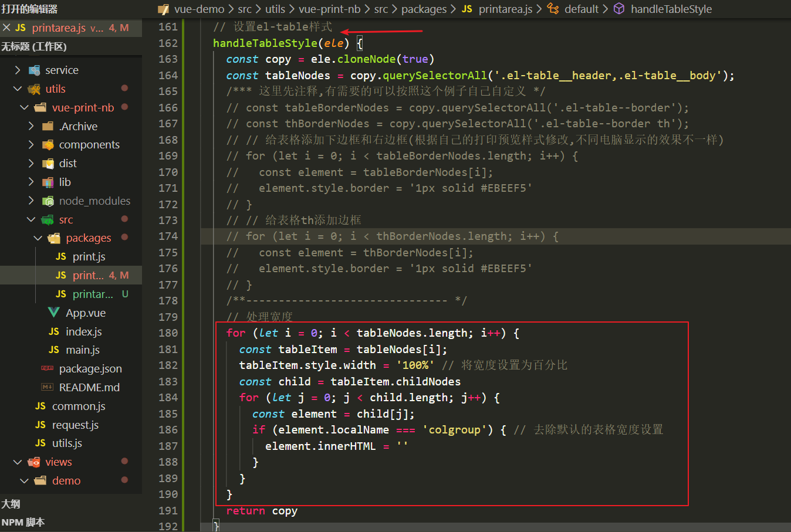This screenshot has height=532, width=791.
Task: Click printarea.js in the breadcrumb path
Action: tap(505, 9)
